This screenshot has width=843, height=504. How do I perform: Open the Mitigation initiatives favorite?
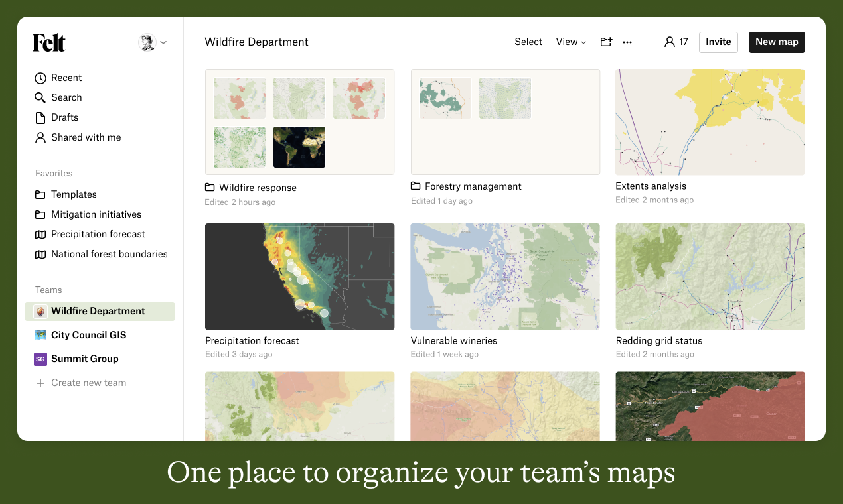[x=96, y=215]
